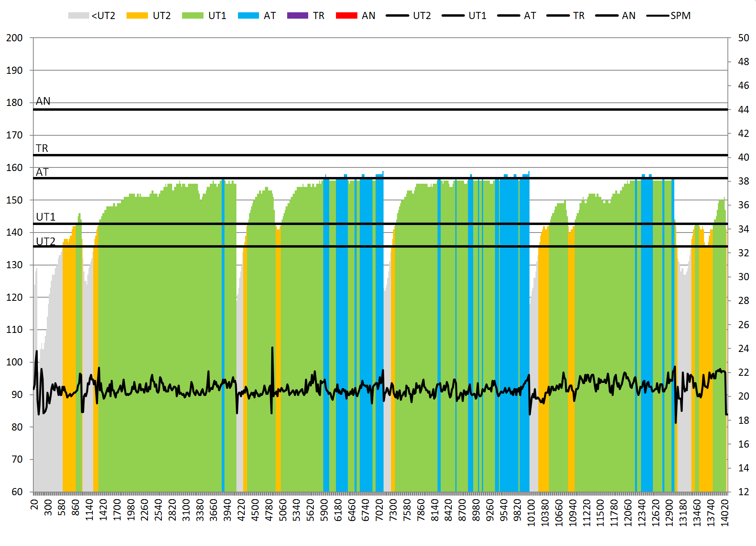Image resolution: width=756 pixels, height=546 pixels.
Task: Select the 60 value on left axis
Action: tap(17, 492)
